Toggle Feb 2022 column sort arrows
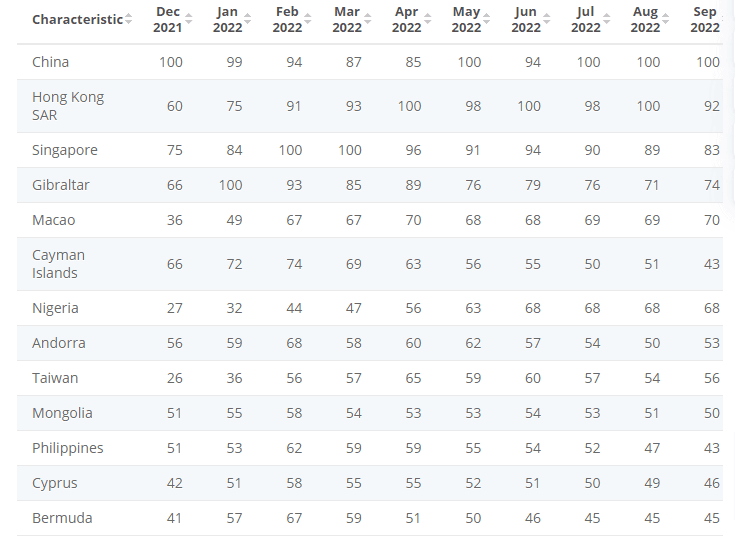 point(308,20)
